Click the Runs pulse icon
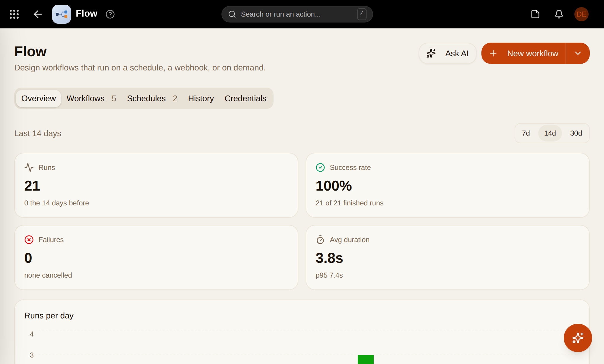This screenshot has width=604, height=364. click(x=29, y=167)
